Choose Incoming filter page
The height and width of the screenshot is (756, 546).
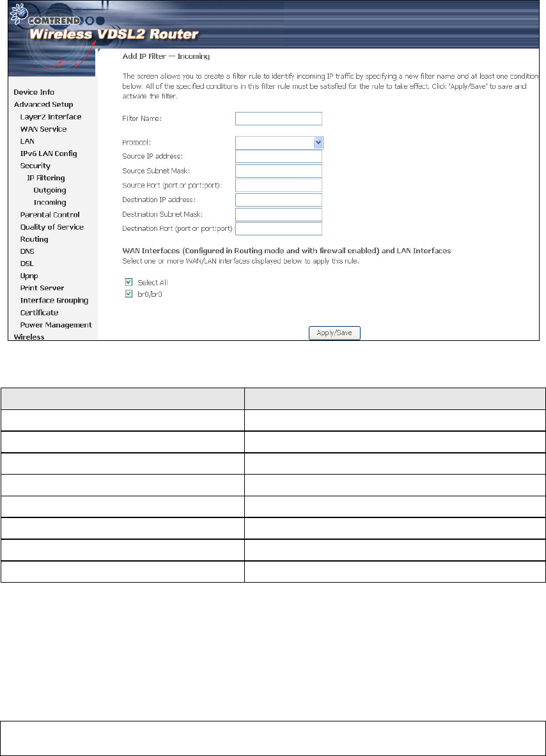50,203
